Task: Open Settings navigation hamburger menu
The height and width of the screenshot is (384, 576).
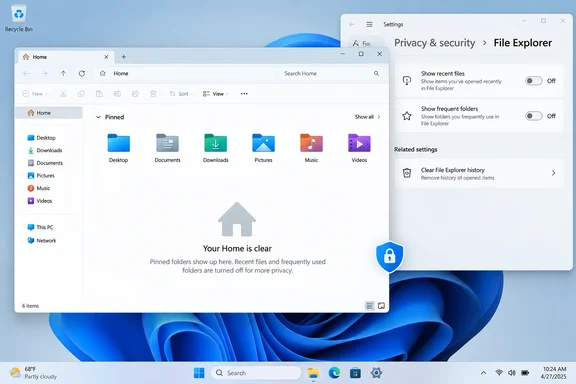Action: [369, 24]
